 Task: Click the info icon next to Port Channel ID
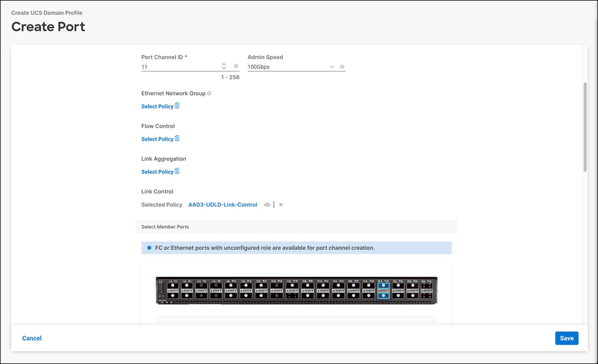tap(236, 66)
